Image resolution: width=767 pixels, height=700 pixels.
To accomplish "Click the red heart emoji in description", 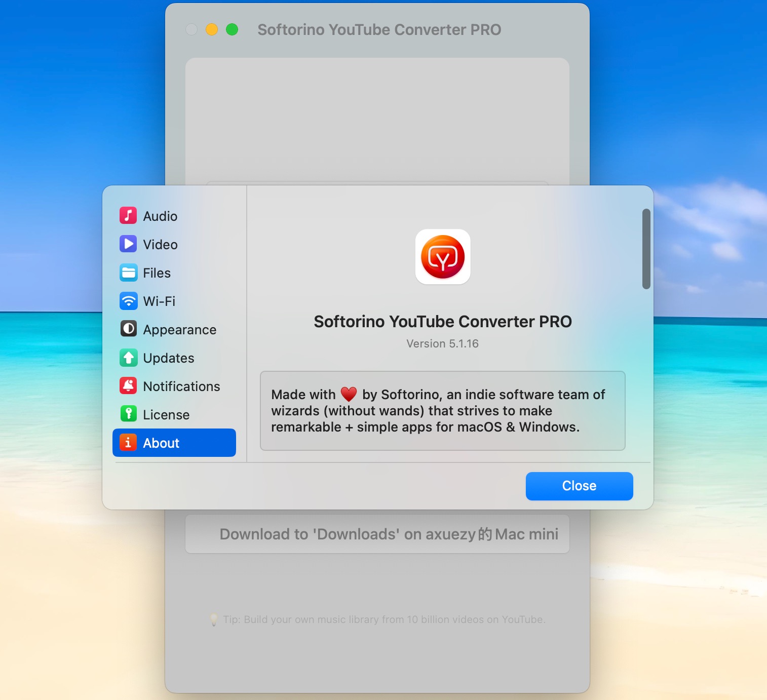I will tap(349, 394).
